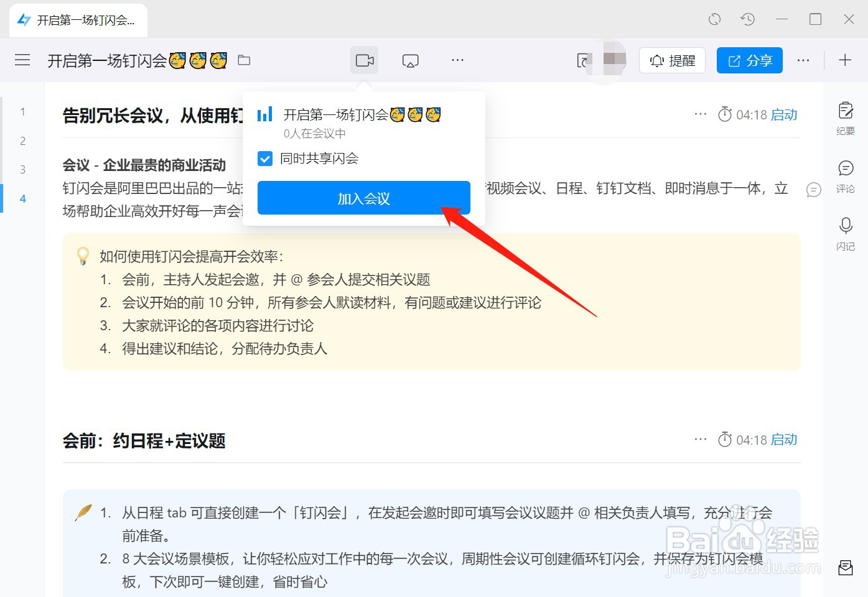Image resolution: width=868 pixels, height=597 pixels.
Task: Click the plus icon to add new
Action: click(845, 60)
